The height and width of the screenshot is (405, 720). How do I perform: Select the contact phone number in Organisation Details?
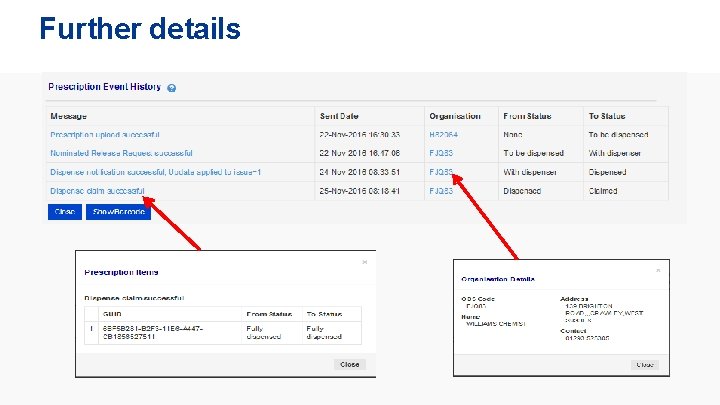(587, 338)
